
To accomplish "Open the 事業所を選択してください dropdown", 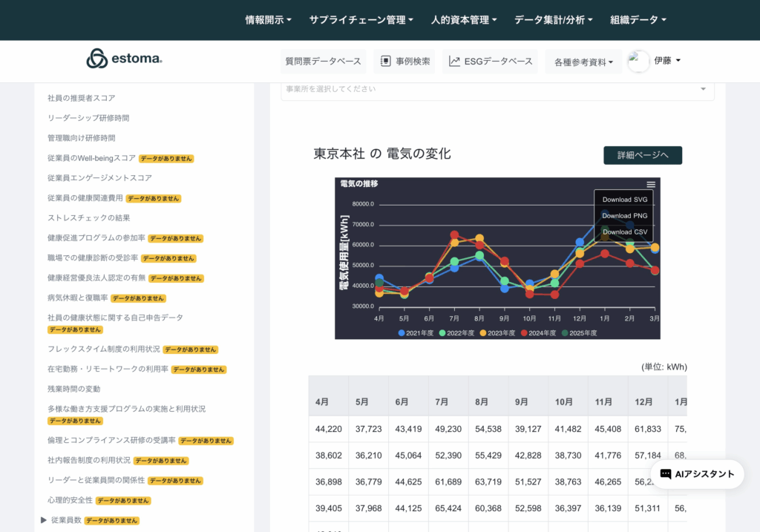I will [497, 89].
